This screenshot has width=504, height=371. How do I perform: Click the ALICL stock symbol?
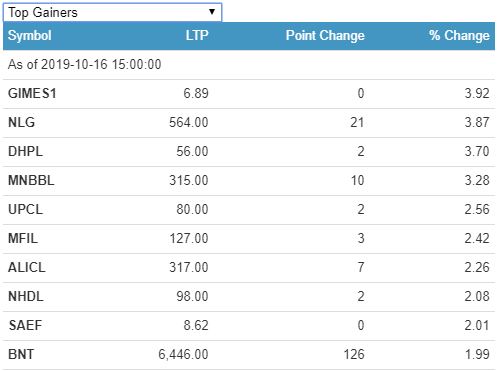pos(26,267)
